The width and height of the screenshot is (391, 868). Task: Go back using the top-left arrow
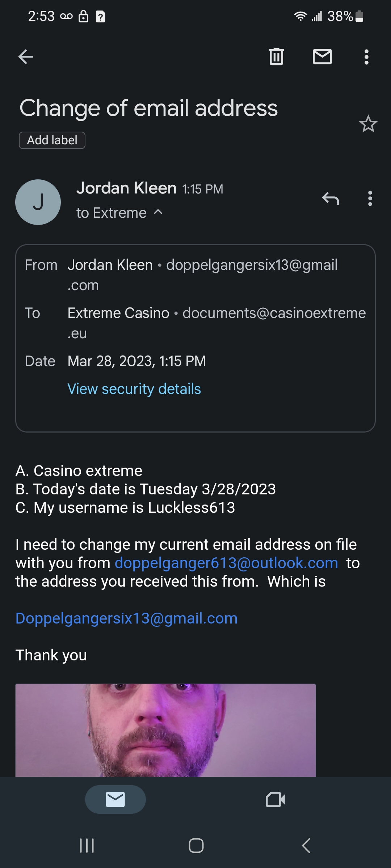click(26, 57)
